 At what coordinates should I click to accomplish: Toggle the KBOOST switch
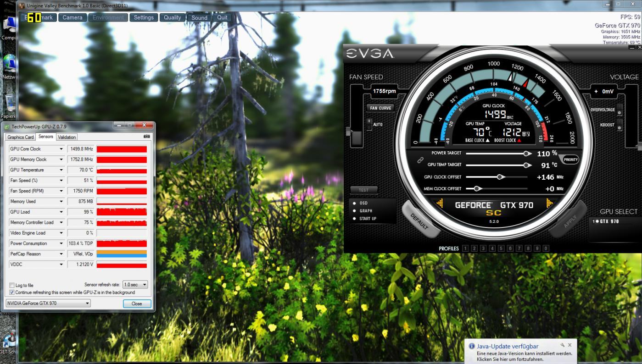click(x=620, y=125)
